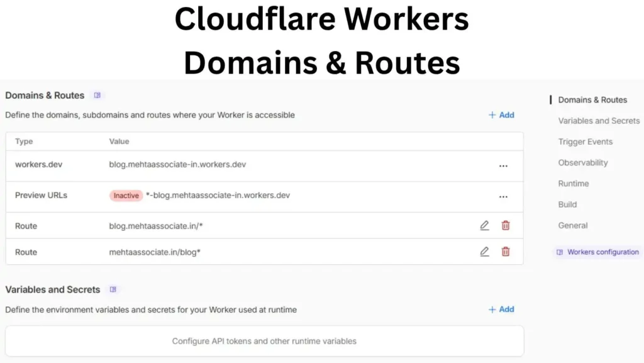
Task: Select the edit pencil for mehtaassociate.in/blog* route
Action: (484, 252)
